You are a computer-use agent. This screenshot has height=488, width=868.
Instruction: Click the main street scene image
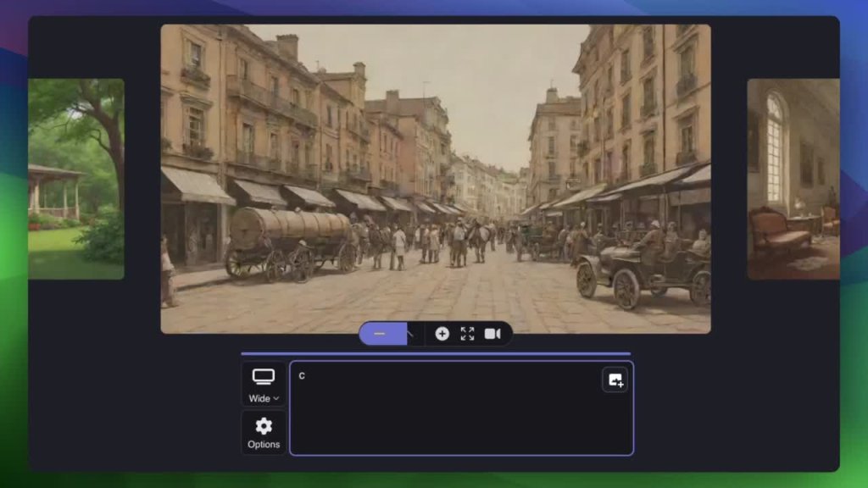[436, 127]
